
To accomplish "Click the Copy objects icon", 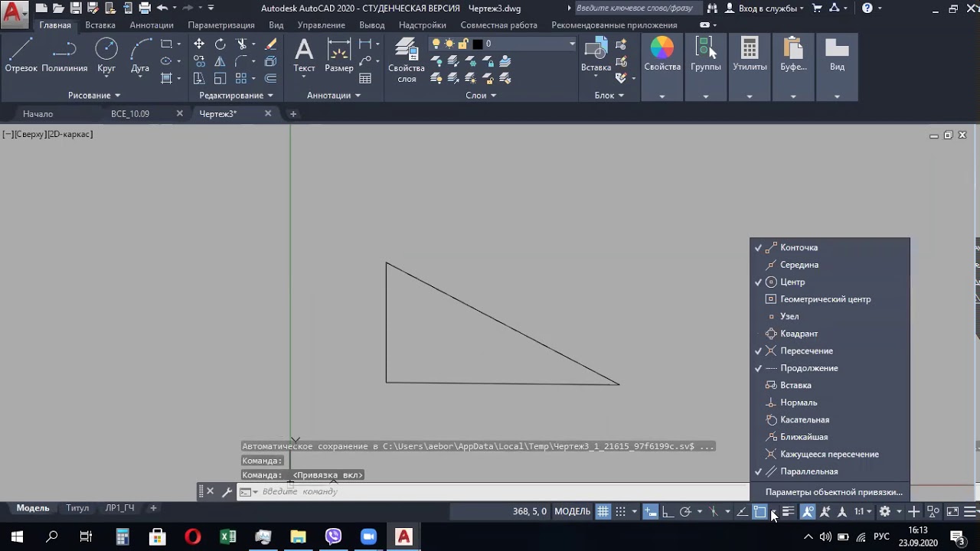I will [x=199, y=61].
